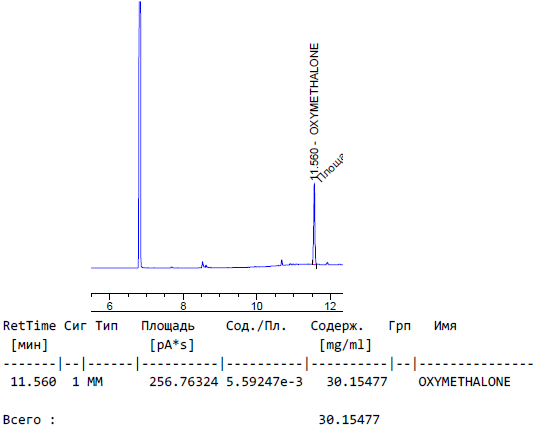This screenshot has height=433, width=538.
Task: Click the area value 256.76324
Action: tap(184, 382)
